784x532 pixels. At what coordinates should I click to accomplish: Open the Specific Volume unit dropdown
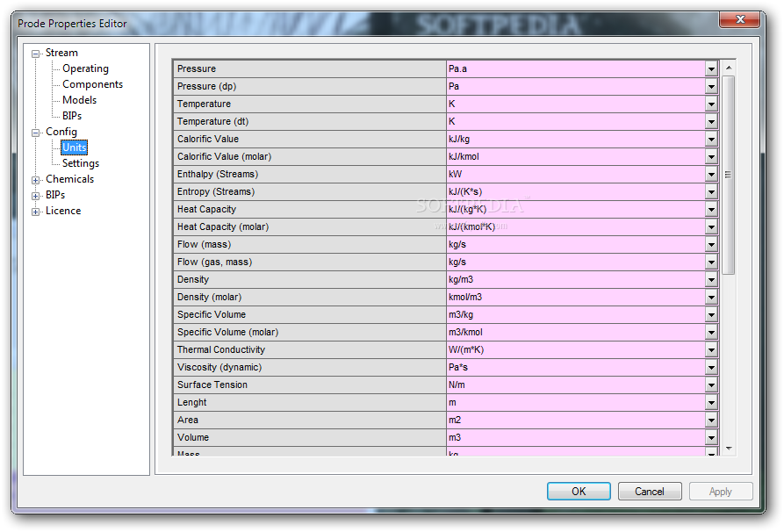pyautogui.click(x=711, y=314)
